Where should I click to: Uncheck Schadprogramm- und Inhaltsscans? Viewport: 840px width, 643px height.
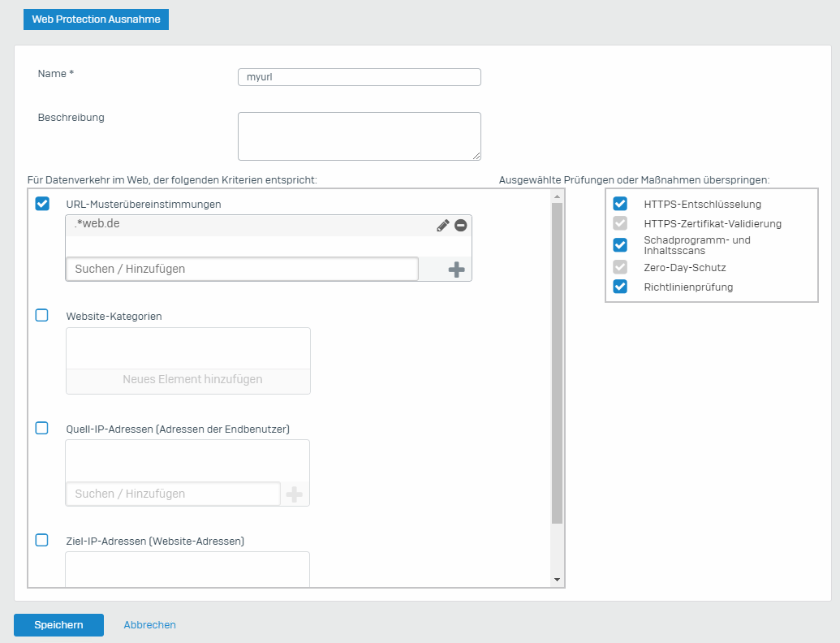[x=620, y=245]
